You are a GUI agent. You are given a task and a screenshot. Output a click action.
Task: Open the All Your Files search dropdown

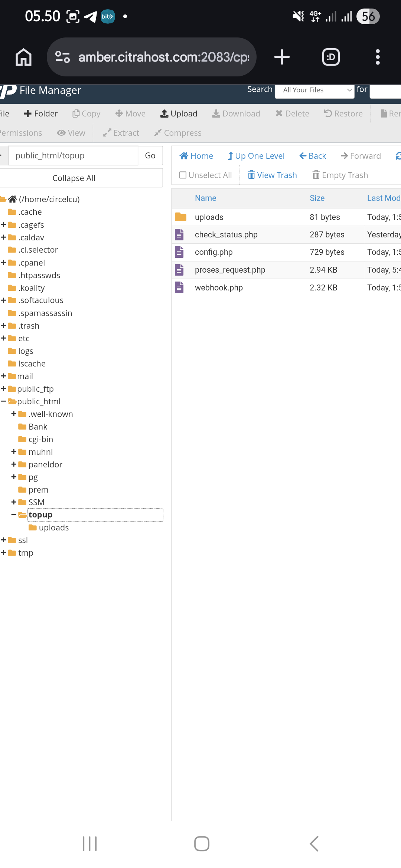click(x=314, y=90)
